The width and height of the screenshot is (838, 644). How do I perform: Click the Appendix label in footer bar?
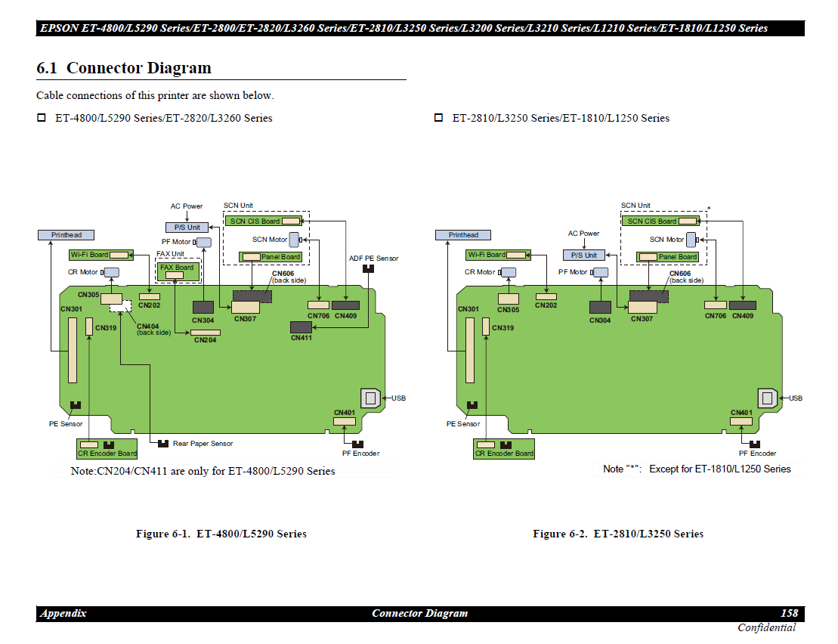63,613
